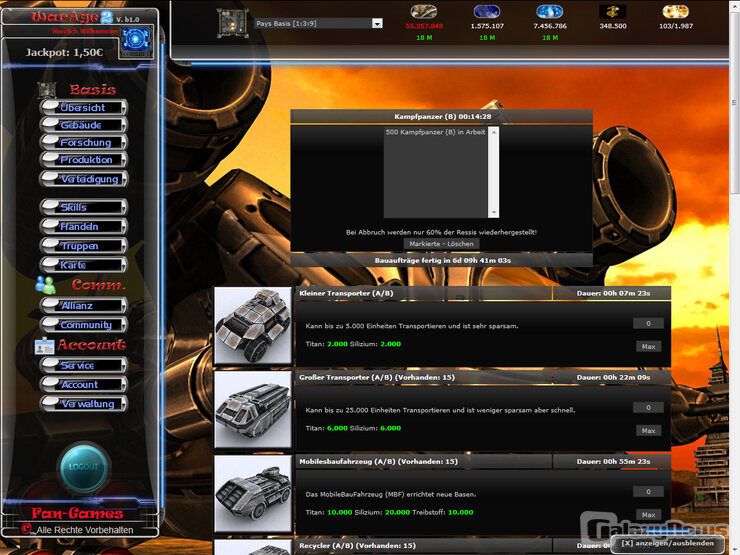Click the red copyright icon near Alle Rechte Vorbehalten
The width and height of the screenshot is (740, 555).
pyautogui.click(x=26, y=529)
